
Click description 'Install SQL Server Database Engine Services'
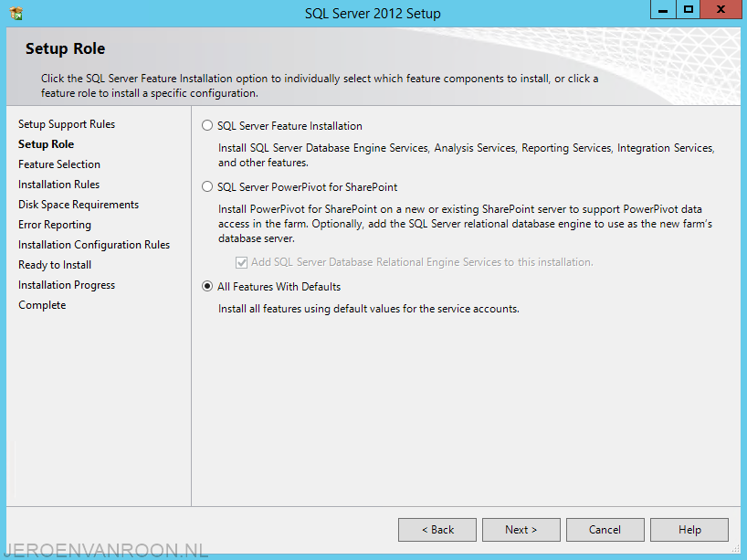tap(467, 155)
